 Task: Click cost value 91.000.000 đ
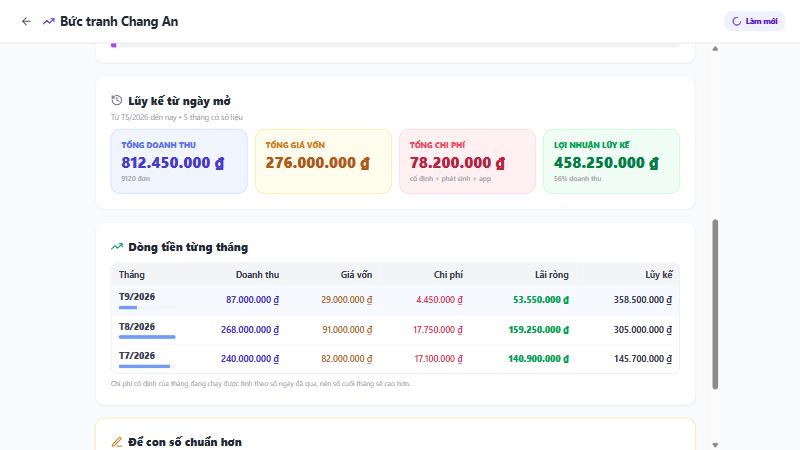347,330
